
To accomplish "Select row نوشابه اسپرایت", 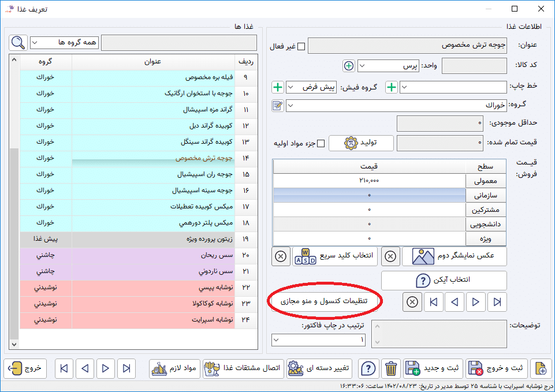I will (x=139, y=320).
